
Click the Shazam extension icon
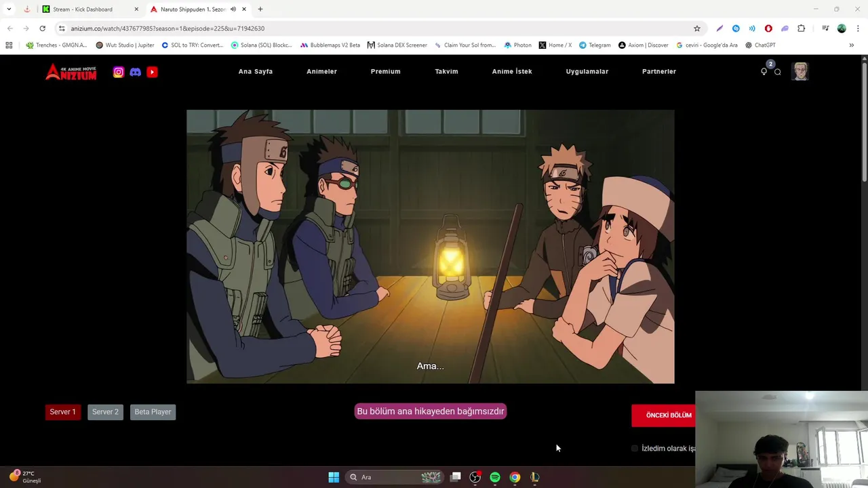pyautogui.click(x=736, y=28)
